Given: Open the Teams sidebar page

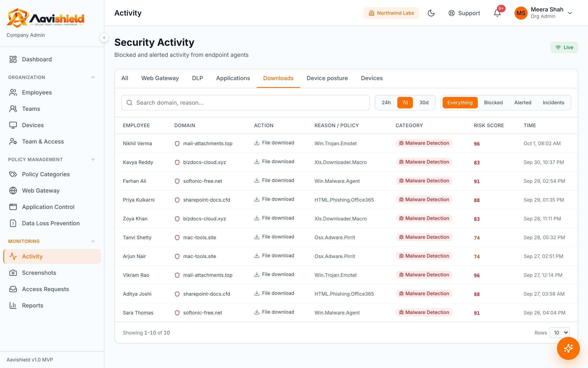Looking at the screenshot, I should (x=52, y=109).
